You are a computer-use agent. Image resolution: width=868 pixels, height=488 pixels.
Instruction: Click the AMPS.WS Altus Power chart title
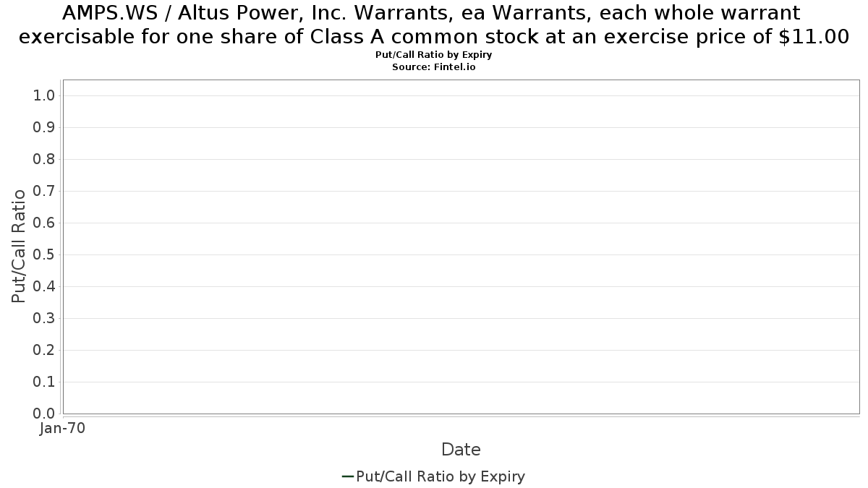tap(434, 25)
